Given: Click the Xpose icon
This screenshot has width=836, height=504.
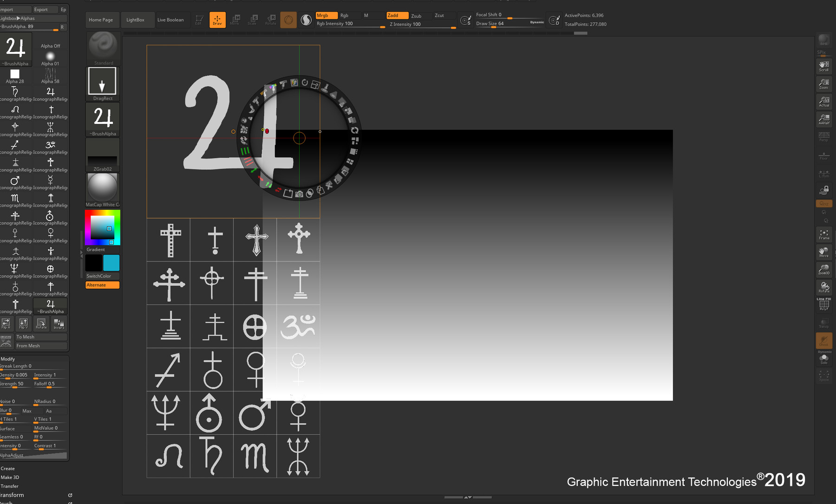Looking at the screenshot, I should (x=824, y=376).
